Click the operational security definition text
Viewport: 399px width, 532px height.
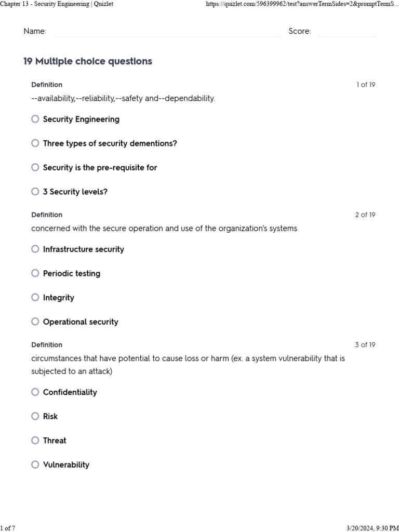point(164,229)
